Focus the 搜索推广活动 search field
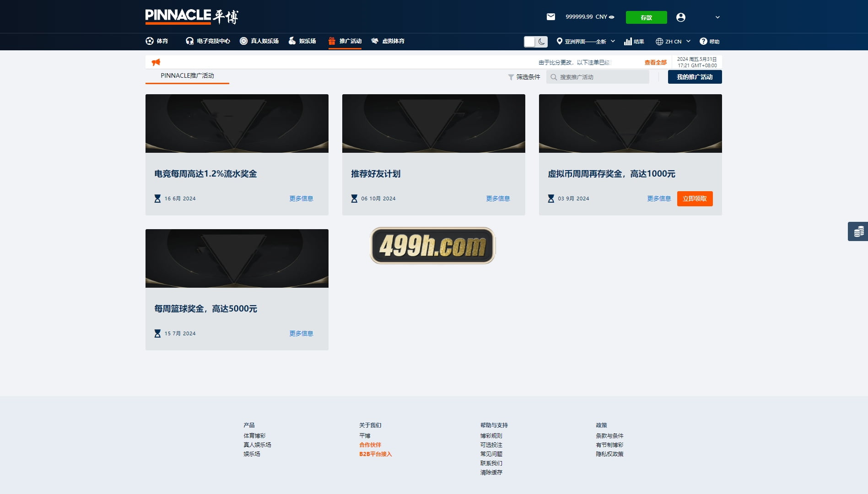The width and height of the screenshot is (868, 494). 598,77
